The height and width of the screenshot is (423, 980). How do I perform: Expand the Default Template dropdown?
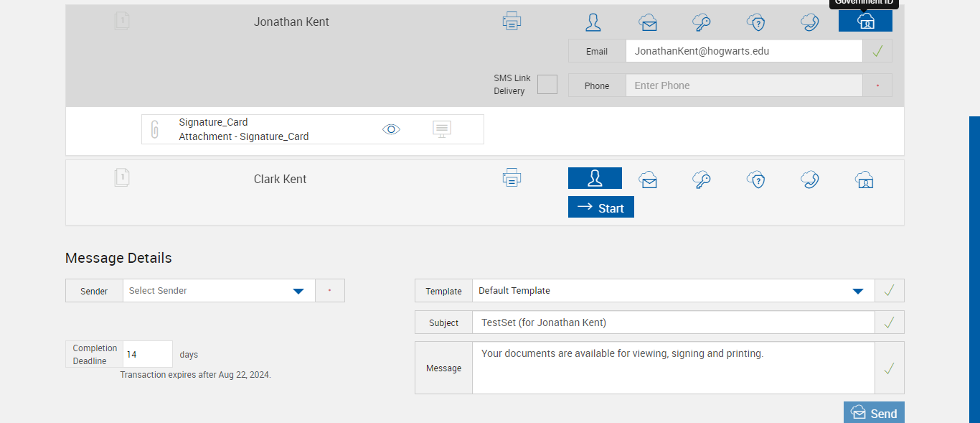point(673,291)
